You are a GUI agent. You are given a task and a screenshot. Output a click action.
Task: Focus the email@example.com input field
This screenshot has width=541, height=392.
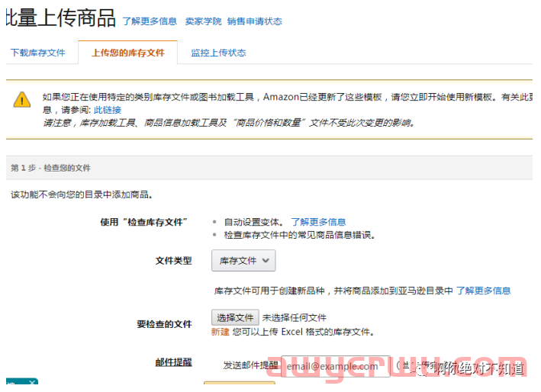tap(336, 366)
